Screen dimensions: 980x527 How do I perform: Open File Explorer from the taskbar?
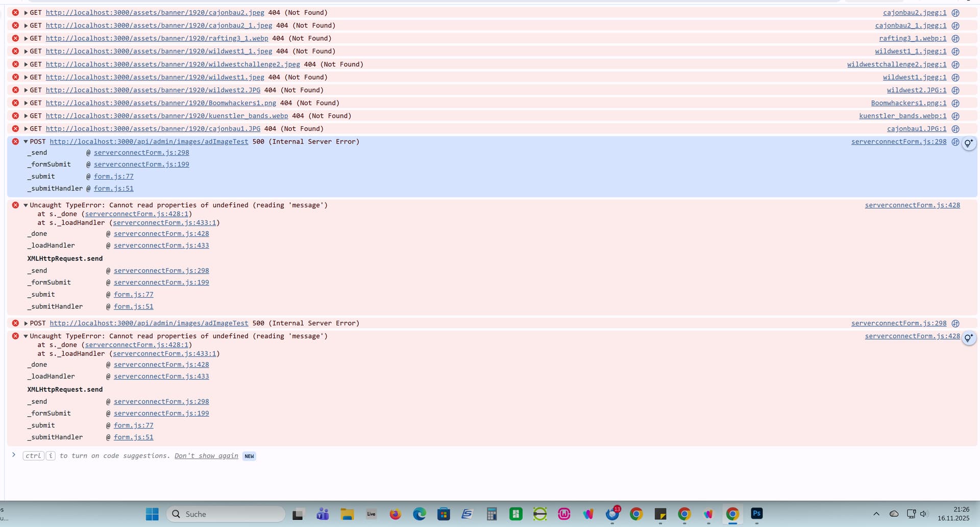(347, 514)
